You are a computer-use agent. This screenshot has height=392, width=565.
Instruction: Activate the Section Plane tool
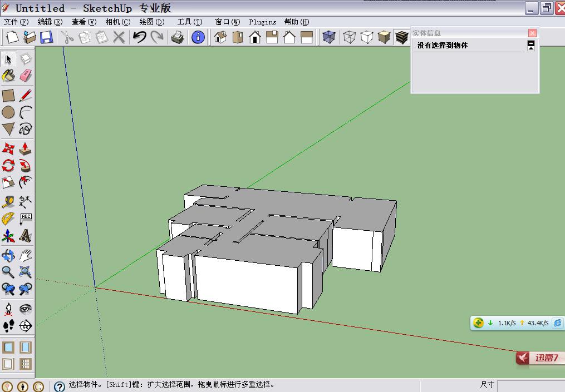[x=26, y=326]
